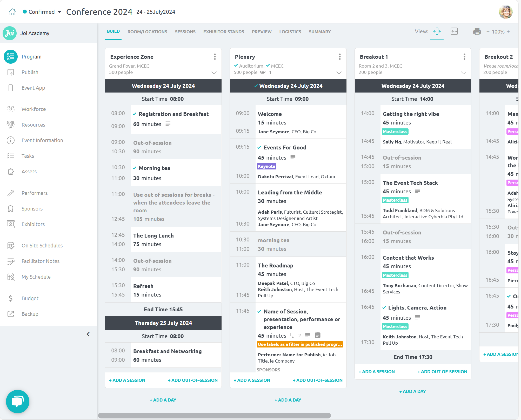The image size is (521, 420).
Task: Increase zoom with the plus control
Action: point(508,32)
